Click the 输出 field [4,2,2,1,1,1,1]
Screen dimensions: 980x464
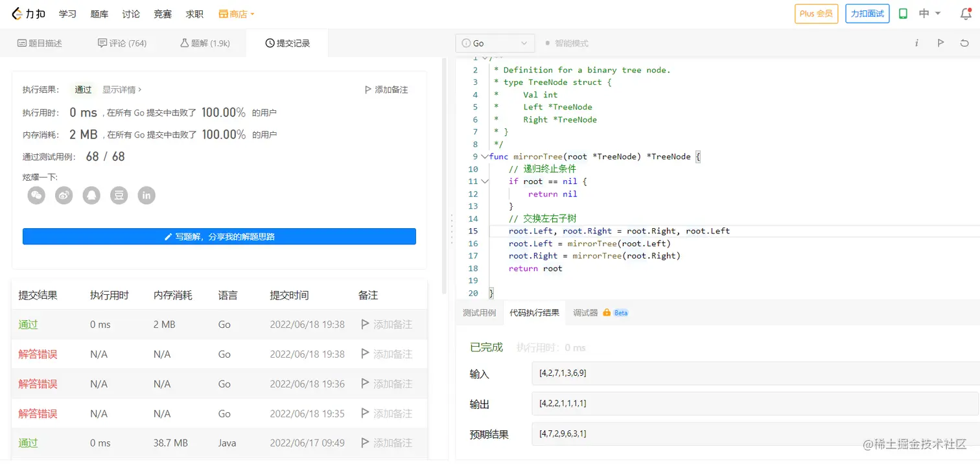coord(754,403)
